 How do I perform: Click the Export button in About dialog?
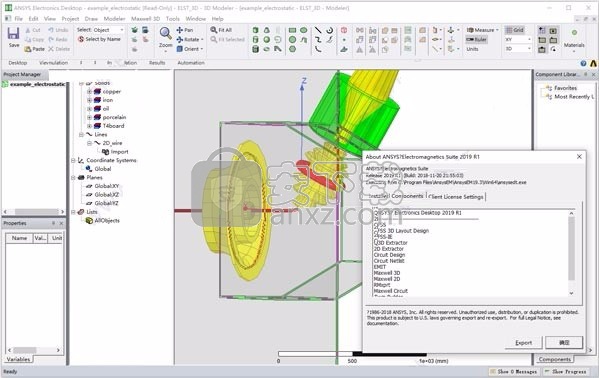click(x=523, y=342)
